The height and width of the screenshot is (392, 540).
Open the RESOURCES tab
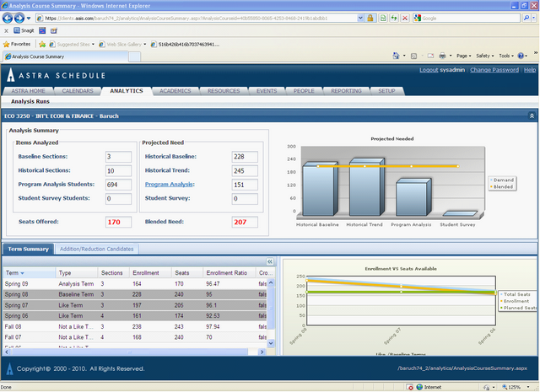coord(224,91)
